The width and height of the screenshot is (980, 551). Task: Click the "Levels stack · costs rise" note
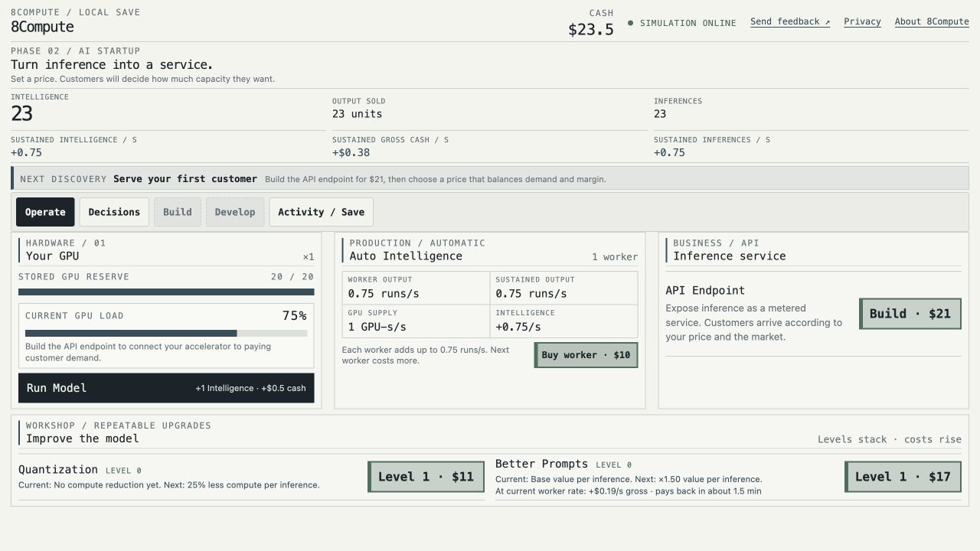pyautogui.click(x=890, y=439)
